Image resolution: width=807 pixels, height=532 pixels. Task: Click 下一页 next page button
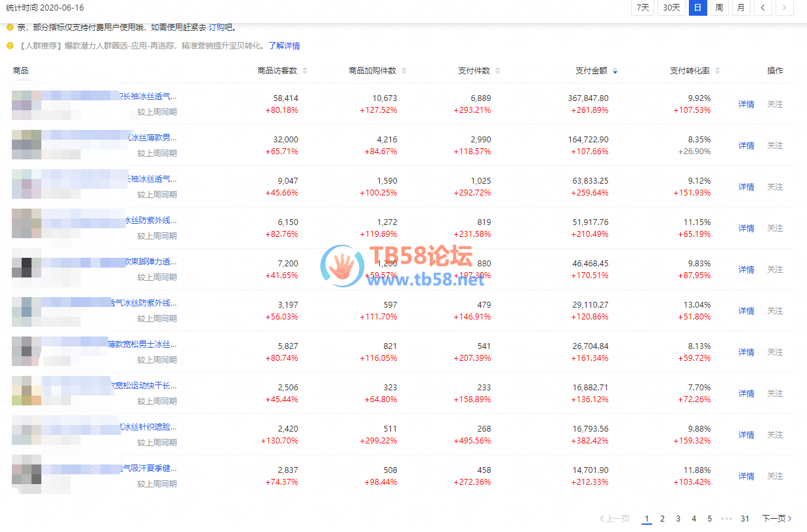pyautogui.click(x=777, y=519)
